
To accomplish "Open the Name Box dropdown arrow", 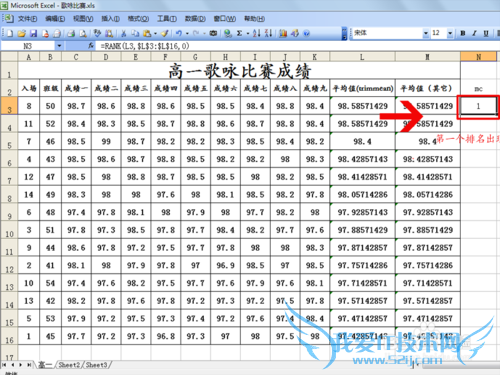I will click(59, 46).
